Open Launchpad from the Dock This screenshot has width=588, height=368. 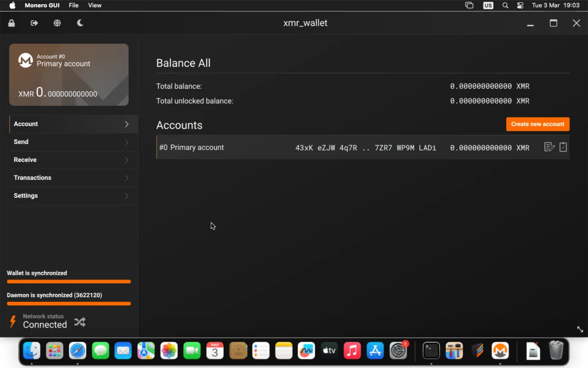54,351
